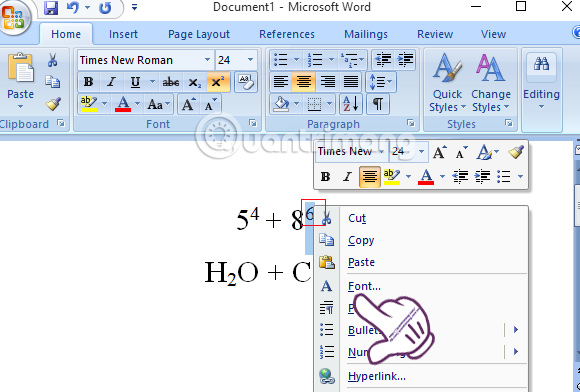Viewport: 580px width, 392px height.
Task: Toggle Italic in ribbon Font group
Action: coord(111,82)
